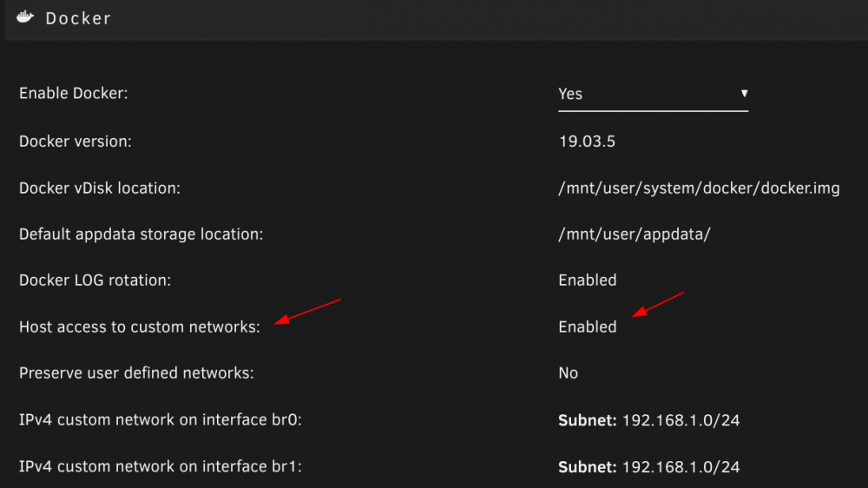Click the 'Host access to custom networks:' label

click(140, 327)
